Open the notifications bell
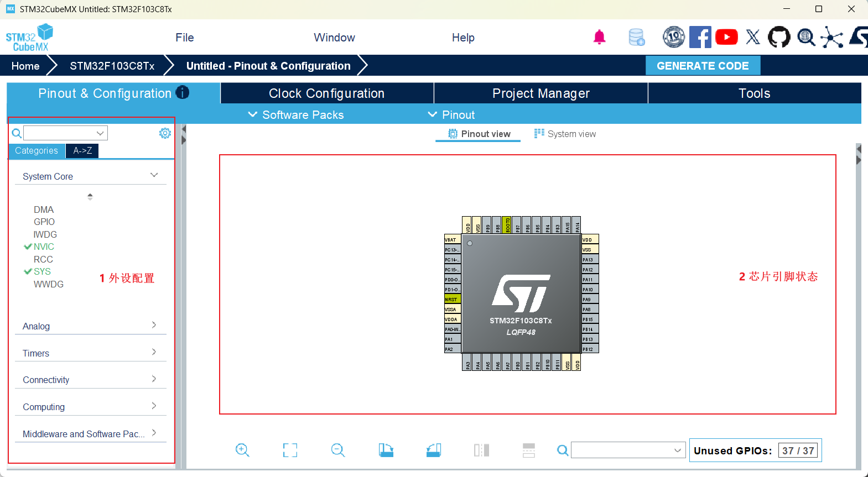This screenshot has height=477, width=868. (599, 37)
